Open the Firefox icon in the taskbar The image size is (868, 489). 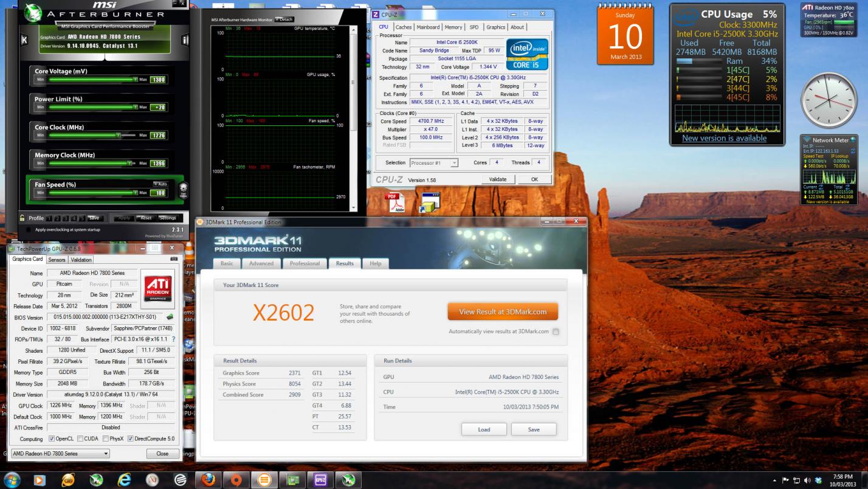point(208,480)
